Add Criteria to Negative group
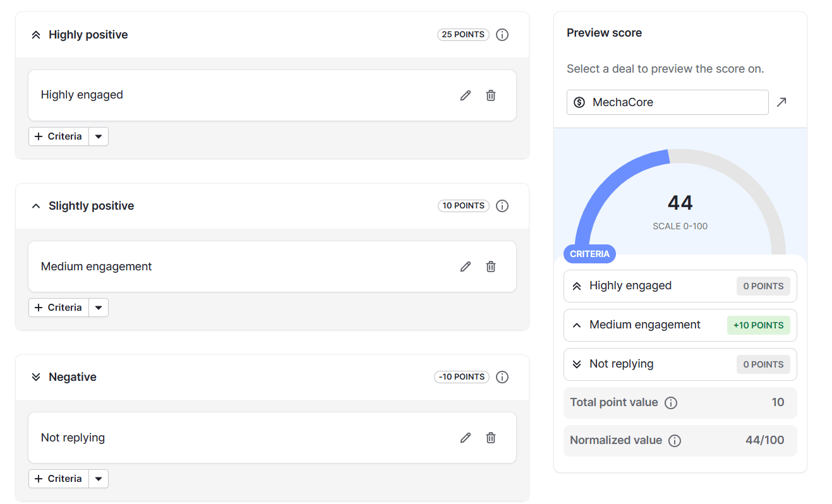 [59, 479]
